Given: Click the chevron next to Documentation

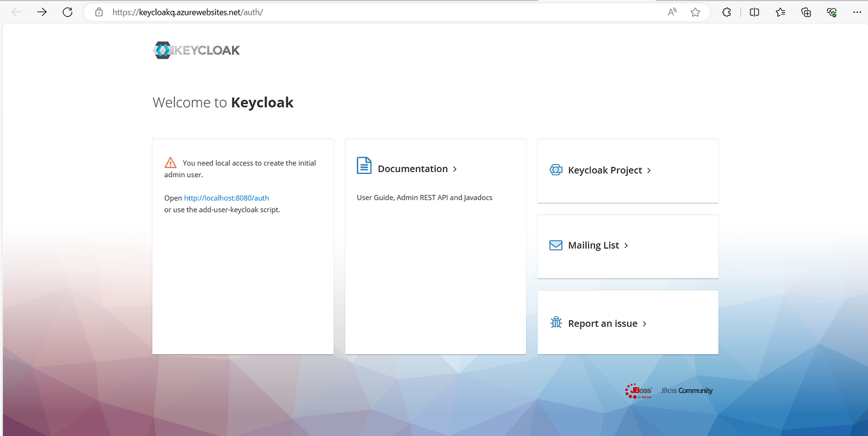Looking at the screenshot, I should 454,169.
